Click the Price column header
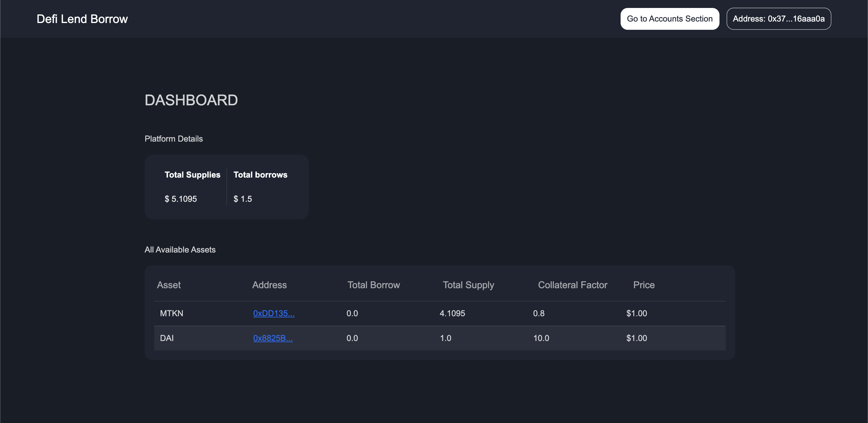 pos(644,285)
